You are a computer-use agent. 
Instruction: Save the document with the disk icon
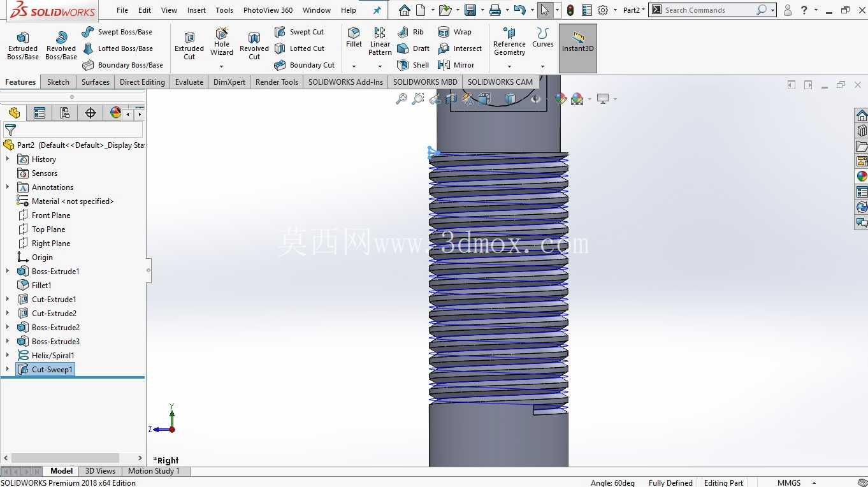click(470, 10)
